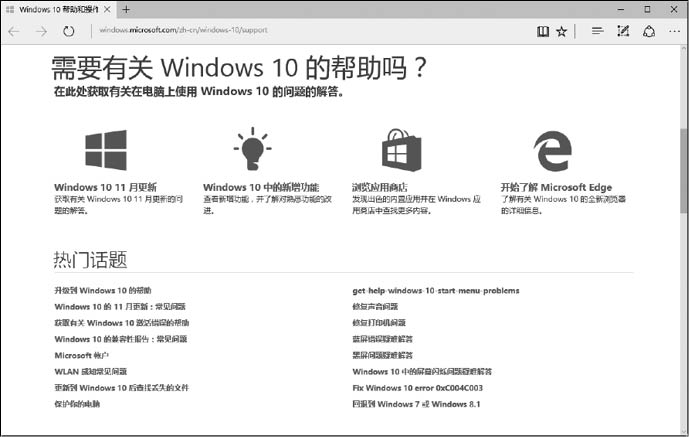Open Windows 10 的兼容性报告：常见问题

(121, 339)
